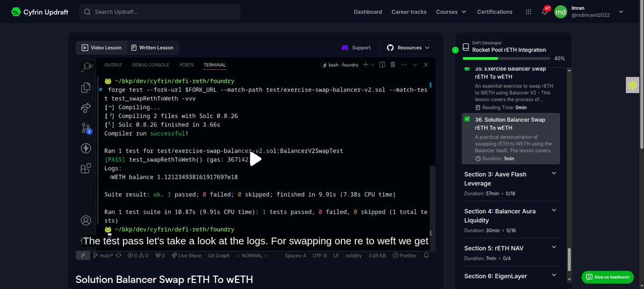Screen dimensions: 644x289
Task: Click source control icon with 2 badge
Action: tap(86, 128)
